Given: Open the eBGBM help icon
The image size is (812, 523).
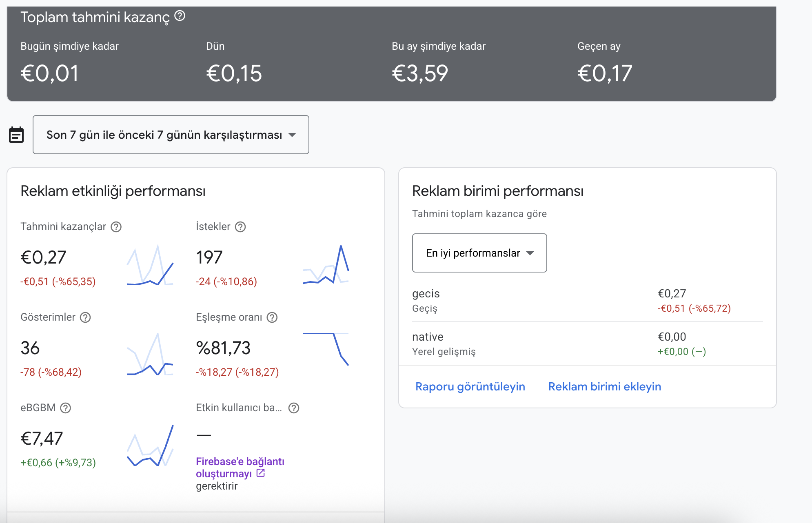Looking at the screenshot, I should tap(66, 408).
